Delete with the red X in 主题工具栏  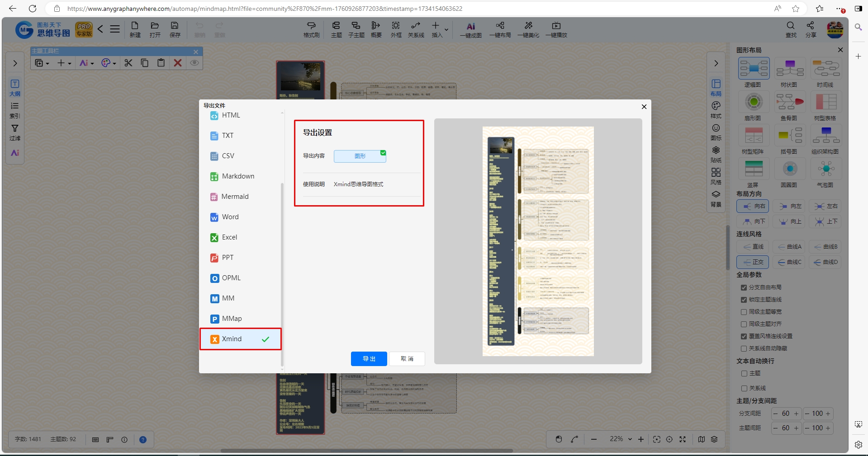178,63
